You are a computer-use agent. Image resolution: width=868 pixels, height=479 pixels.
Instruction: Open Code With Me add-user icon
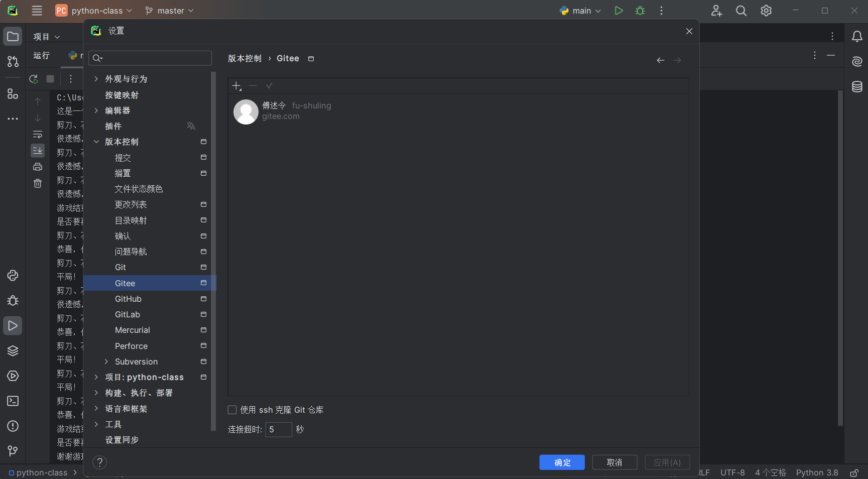(x=716, y=11)
